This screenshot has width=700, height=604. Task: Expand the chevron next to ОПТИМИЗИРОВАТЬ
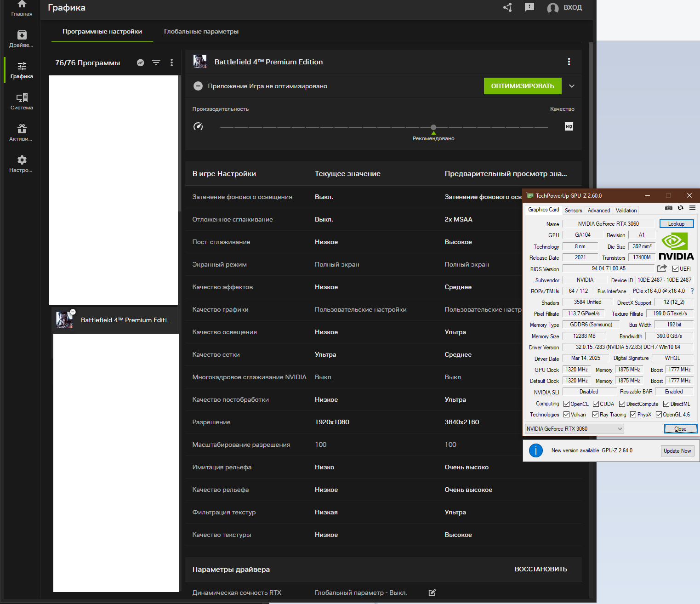[x=572, y=86]
